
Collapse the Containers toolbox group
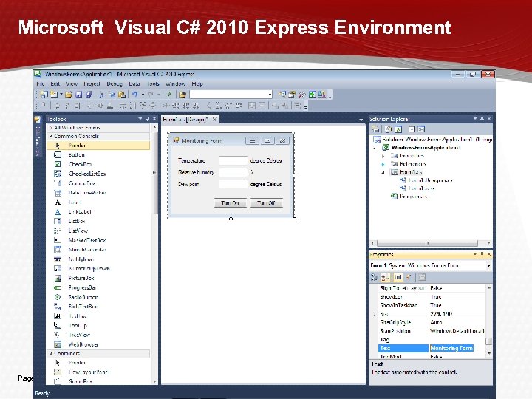51,353
